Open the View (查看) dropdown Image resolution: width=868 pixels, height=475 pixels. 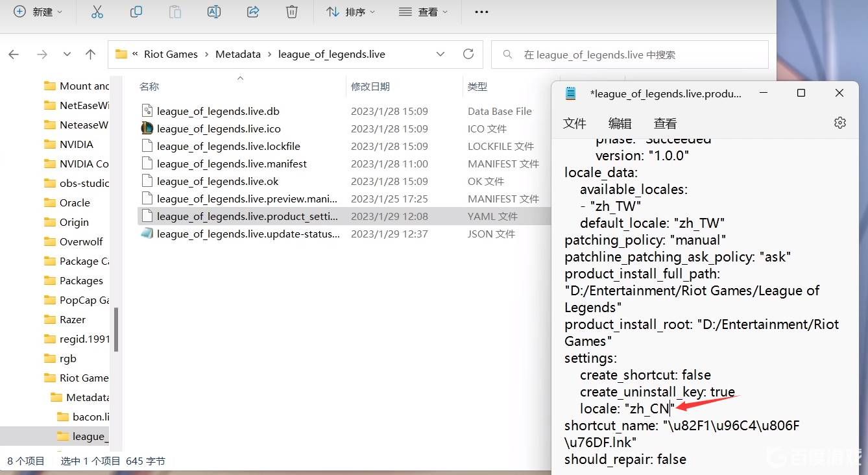(x=424, y=12)
